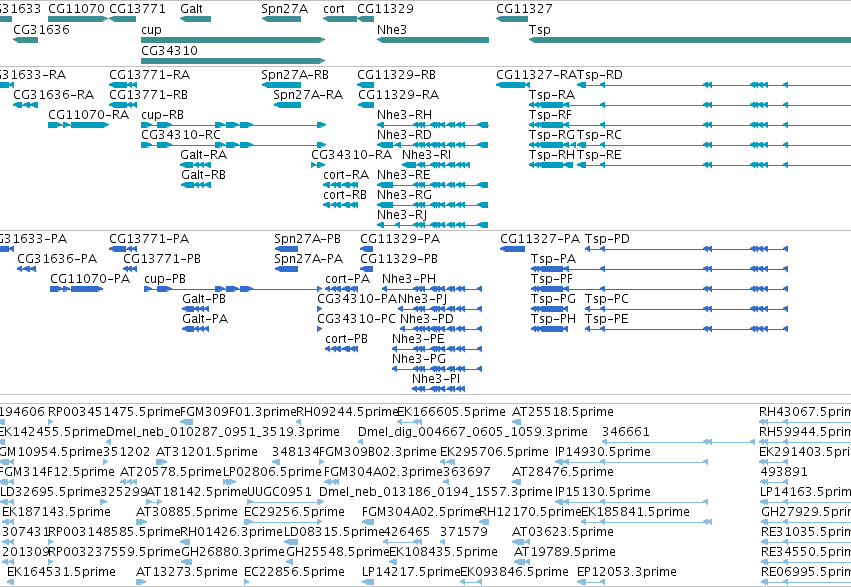Select the Nhe3-RH transcript
Screen dimensions: 851x587
(433, 125)
